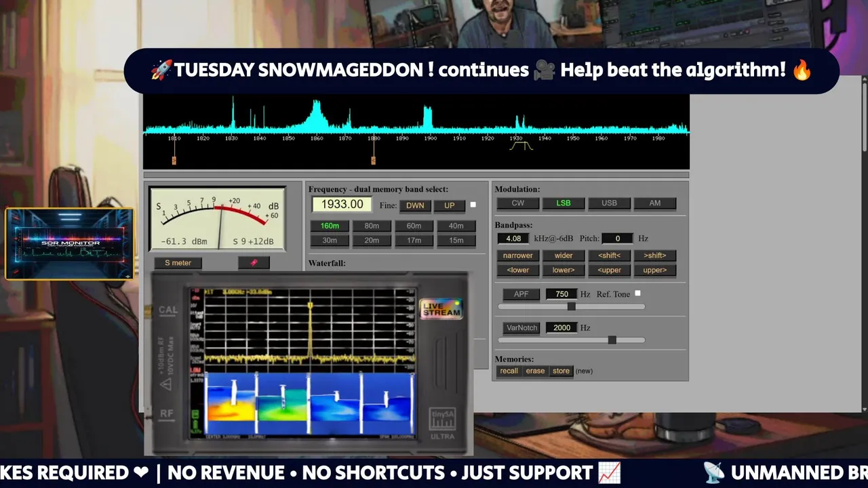868x488 pixels.
Task: Click the frequency field showing 1933.00
Action: (x=342, y=204)
